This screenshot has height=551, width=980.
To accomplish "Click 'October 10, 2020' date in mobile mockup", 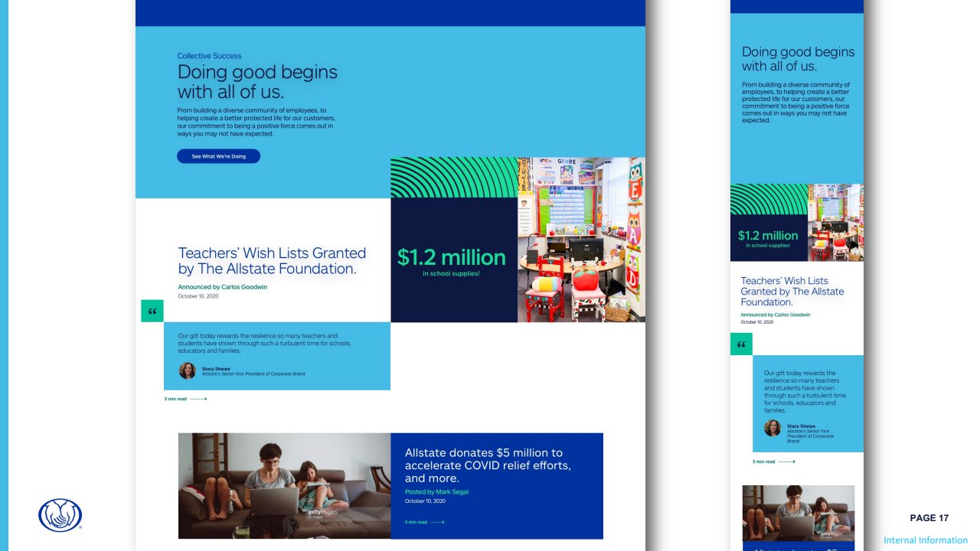I will 757,322.
